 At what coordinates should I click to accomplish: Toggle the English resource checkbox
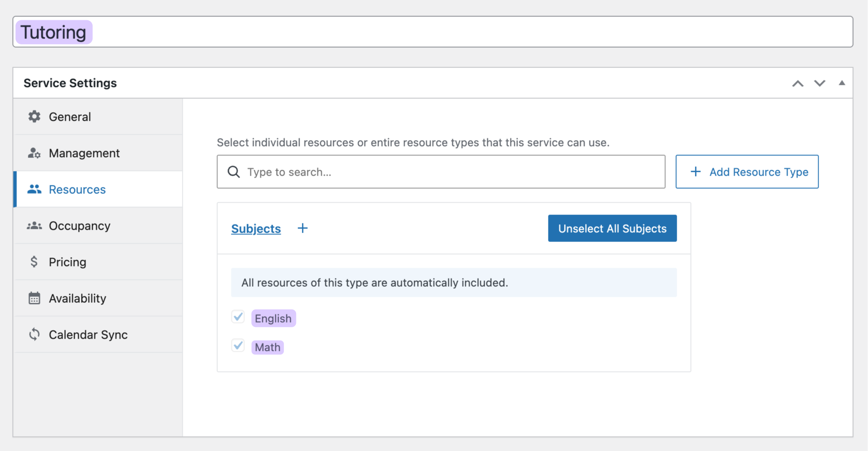click(x=238, y=317)
